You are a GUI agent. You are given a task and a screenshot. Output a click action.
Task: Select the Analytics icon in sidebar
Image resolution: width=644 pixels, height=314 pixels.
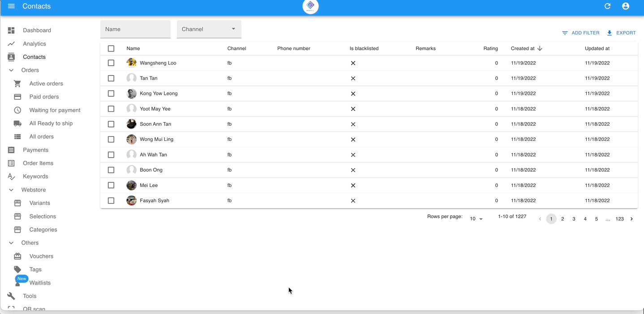coord(11,43)
